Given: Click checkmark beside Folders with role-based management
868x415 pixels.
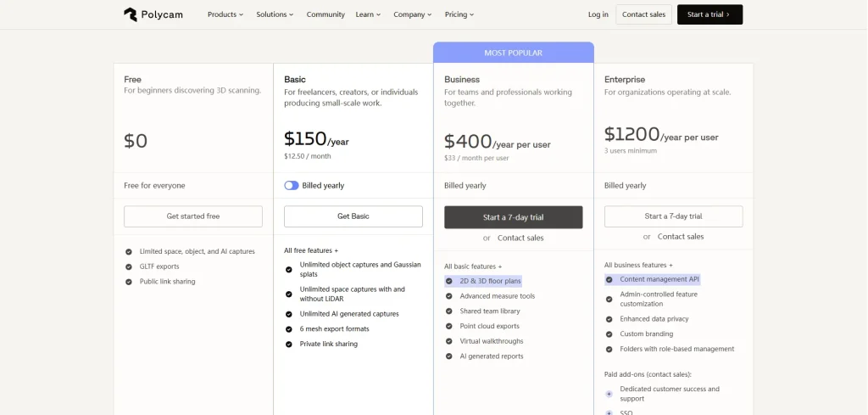Looking at the screenshot, I should pos(609,349).
